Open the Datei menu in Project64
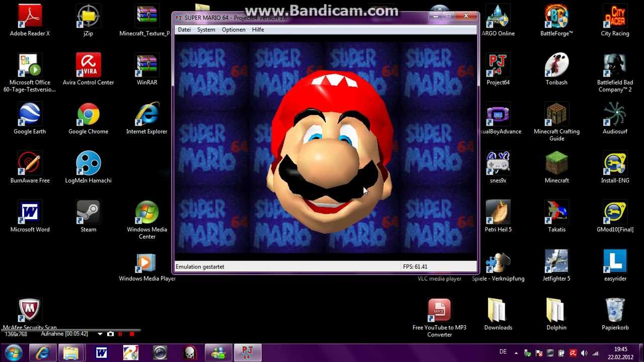 (184, 30)
